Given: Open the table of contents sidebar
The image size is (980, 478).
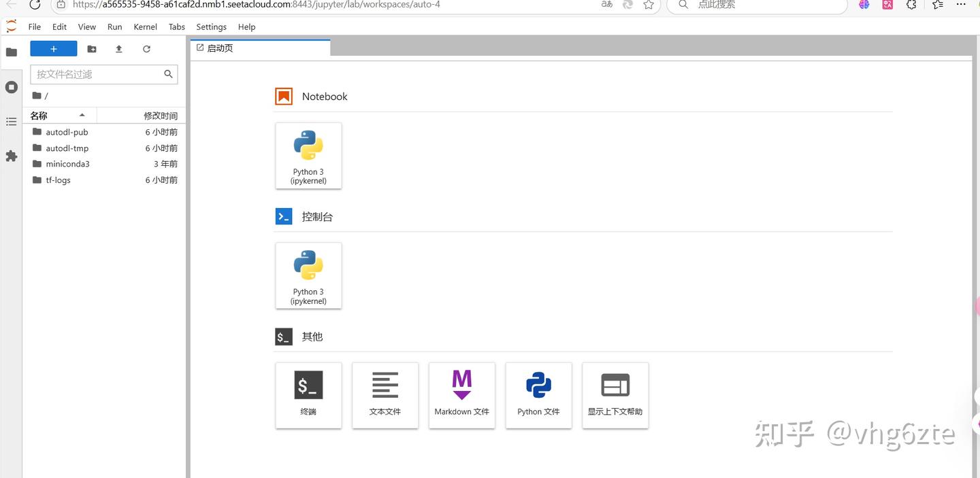Looking at the screenshot, I should (x=12, y=122).
